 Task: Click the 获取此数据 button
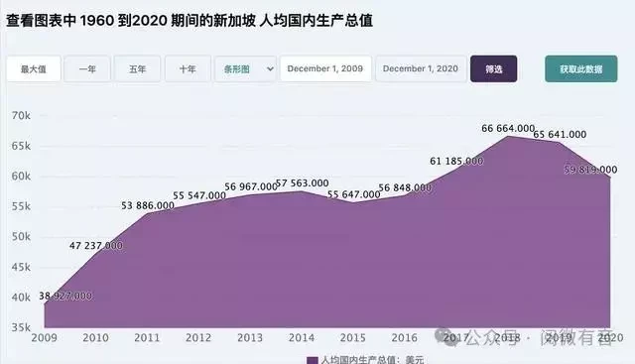point(581,68)
